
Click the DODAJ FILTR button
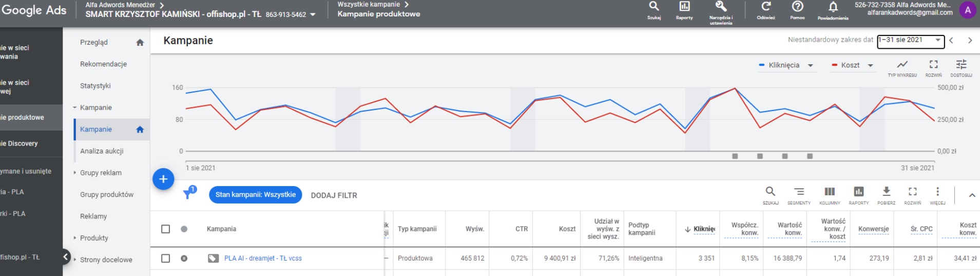[x=334, y=195]
